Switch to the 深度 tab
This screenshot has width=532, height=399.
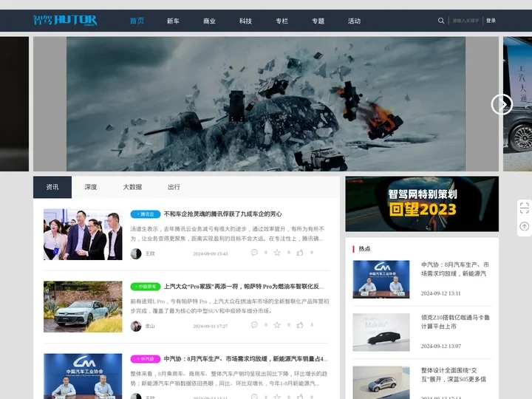pos(91,187)
